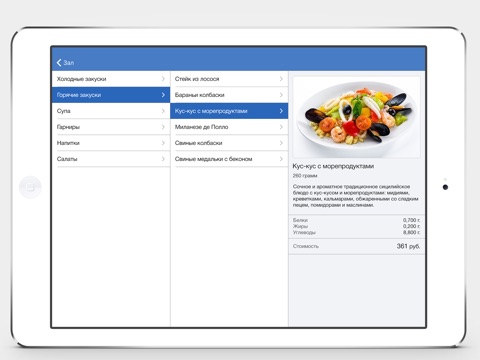Click chevron on Бараньи колбаски row

click(281, 95)
